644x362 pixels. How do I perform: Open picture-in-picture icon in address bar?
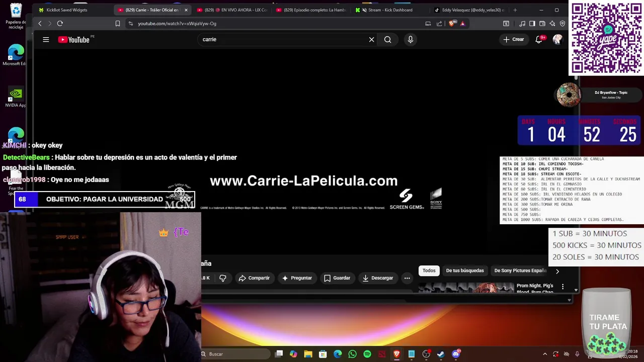click(x=428, y=24)
